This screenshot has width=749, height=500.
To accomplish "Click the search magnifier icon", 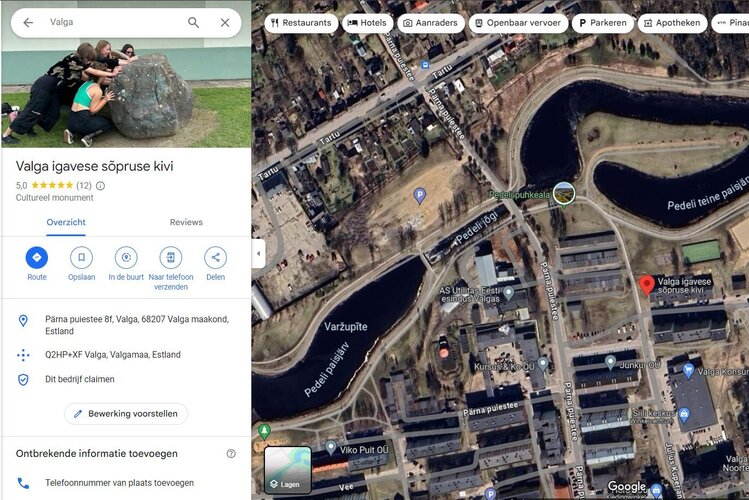I will (193, 22).
